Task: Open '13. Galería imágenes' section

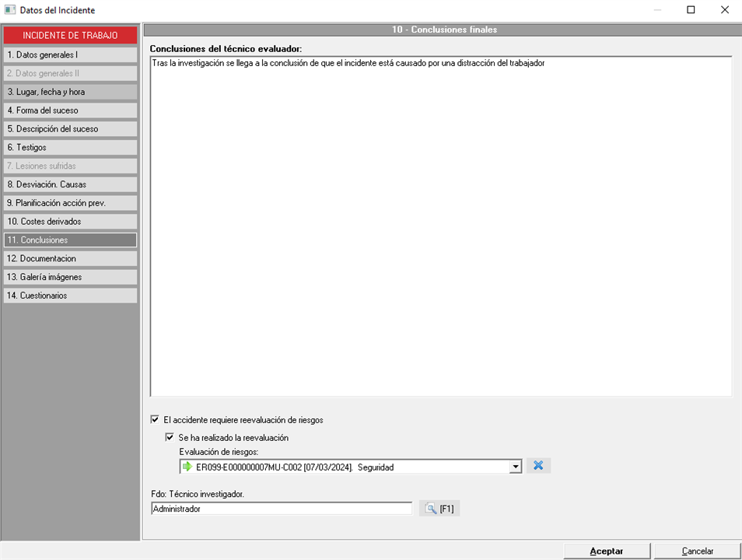Action: (70, 277)
